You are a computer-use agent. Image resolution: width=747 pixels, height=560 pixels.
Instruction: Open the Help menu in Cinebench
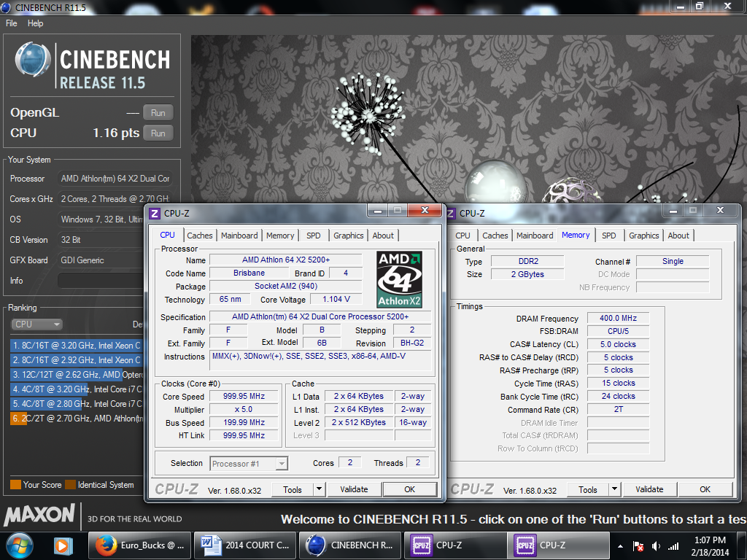coord(35,23)
